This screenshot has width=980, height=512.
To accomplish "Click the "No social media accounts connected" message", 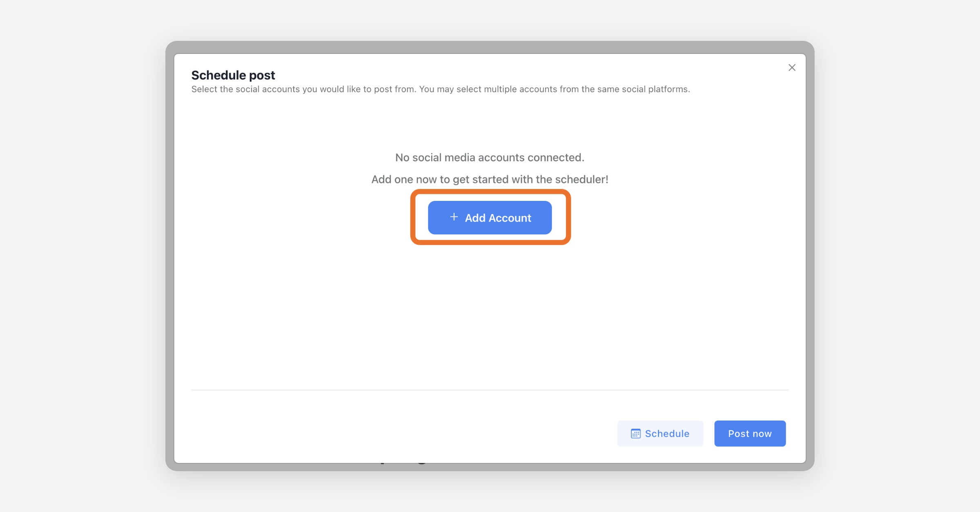I will (490, 158).
